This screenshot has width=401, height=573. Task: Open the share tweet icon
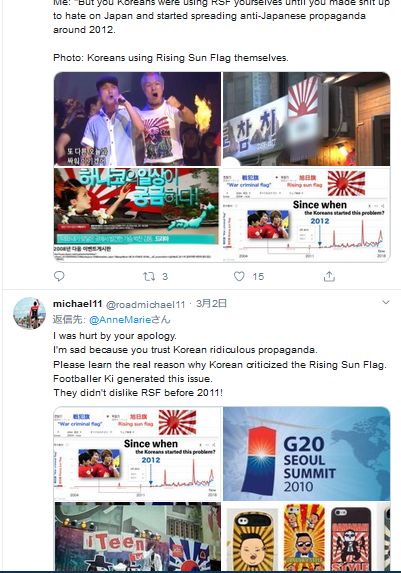point(329,276)
